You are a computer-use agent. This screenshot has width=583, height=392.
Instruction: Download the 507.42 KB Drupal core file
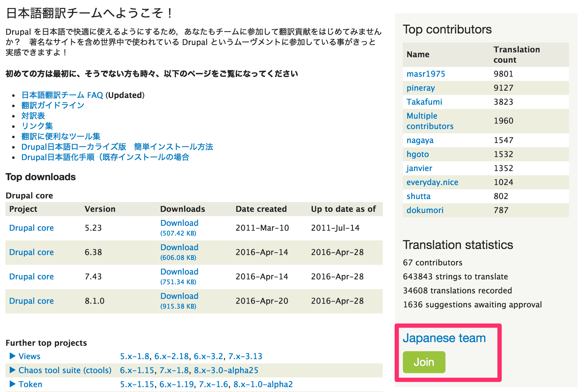[x=179, y=228]
